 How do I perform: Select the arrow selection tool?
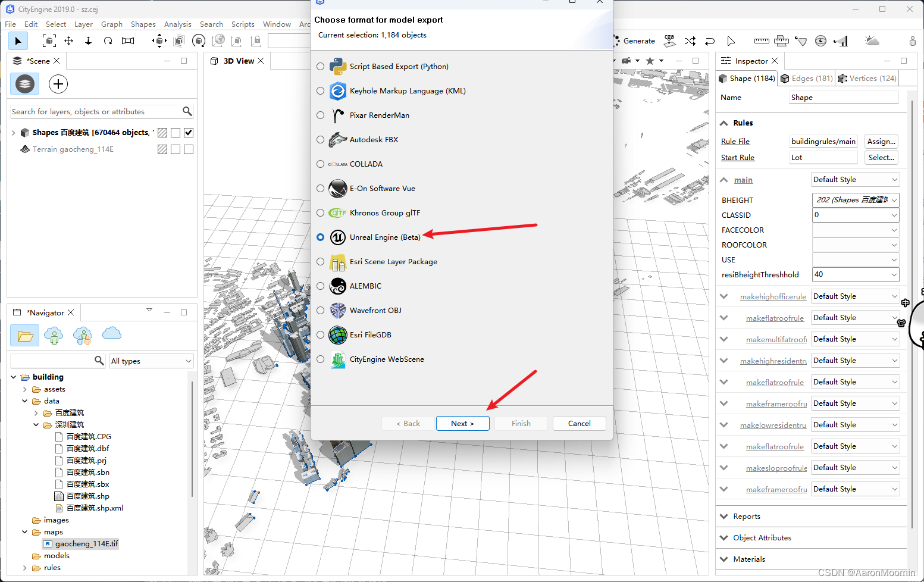[x=18, y=41]
